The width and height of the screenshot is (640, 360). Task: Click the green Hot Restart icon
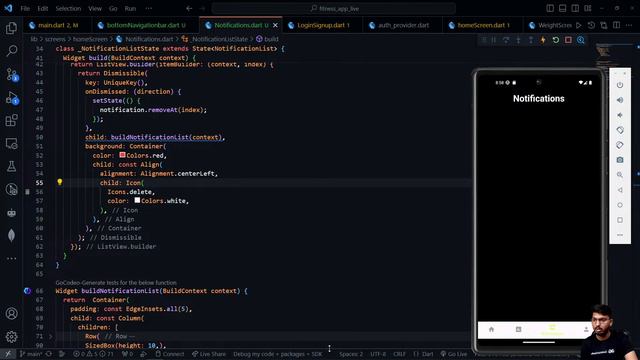(556, 40)
